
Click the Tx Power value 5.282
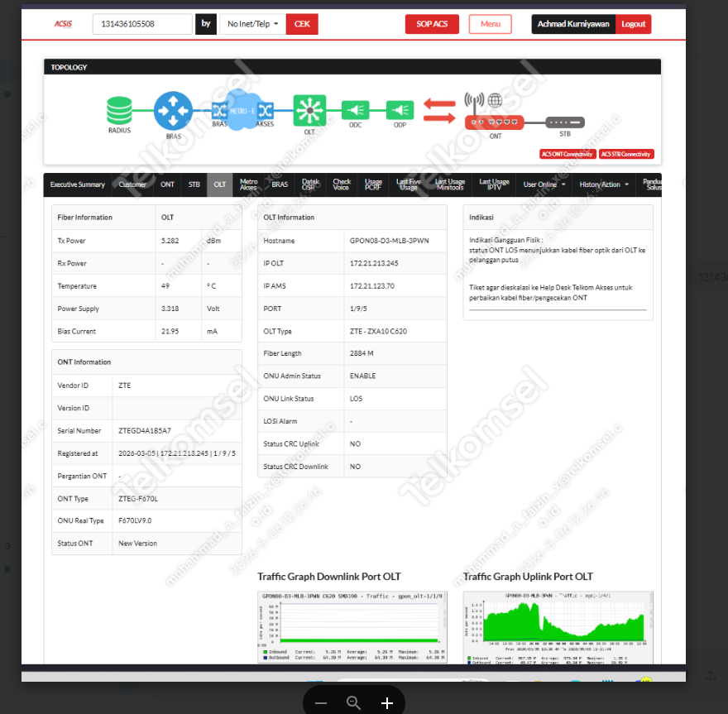click(170, 241)
